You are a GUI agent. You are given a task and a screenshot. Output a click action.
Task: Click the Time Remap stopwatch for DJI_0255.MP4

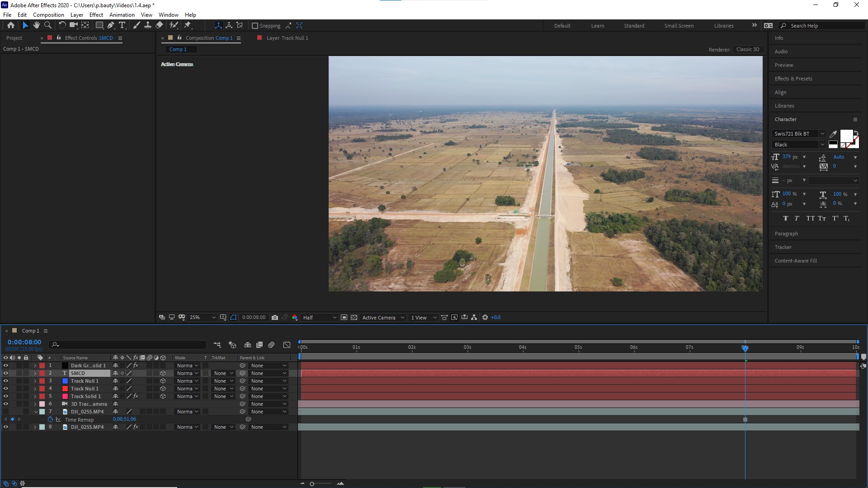[x=51, y=419]
